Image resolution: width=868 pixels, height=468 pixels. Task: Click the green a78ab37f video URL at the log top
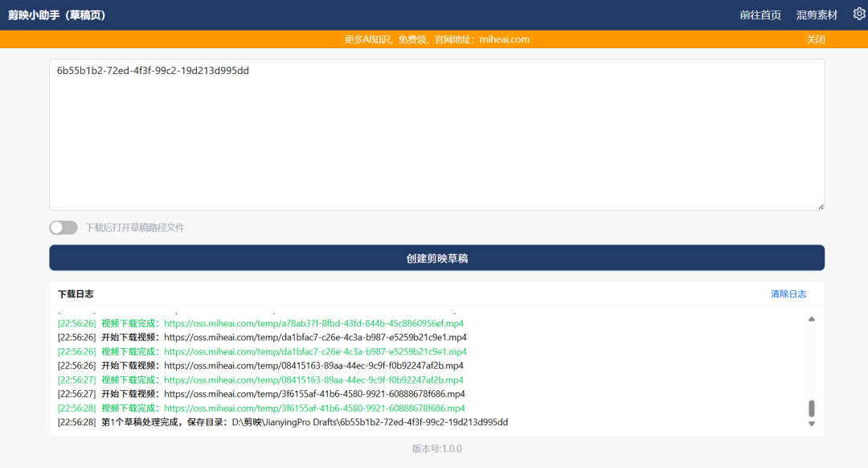pyautogui.click(x=314, y=323)
